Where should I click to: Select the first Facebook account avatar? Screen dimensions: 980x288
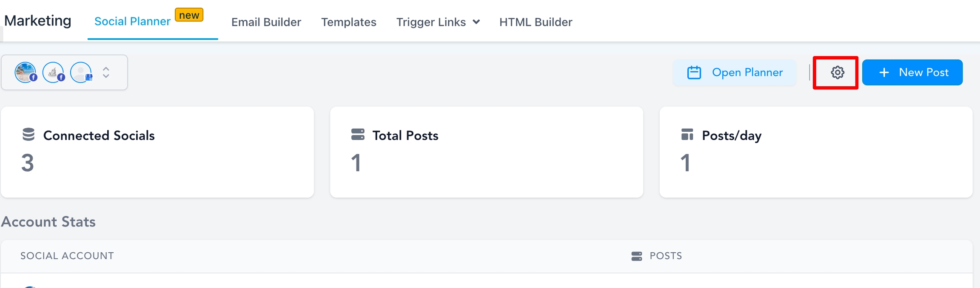pyautogui.click(x=26, y=72)
